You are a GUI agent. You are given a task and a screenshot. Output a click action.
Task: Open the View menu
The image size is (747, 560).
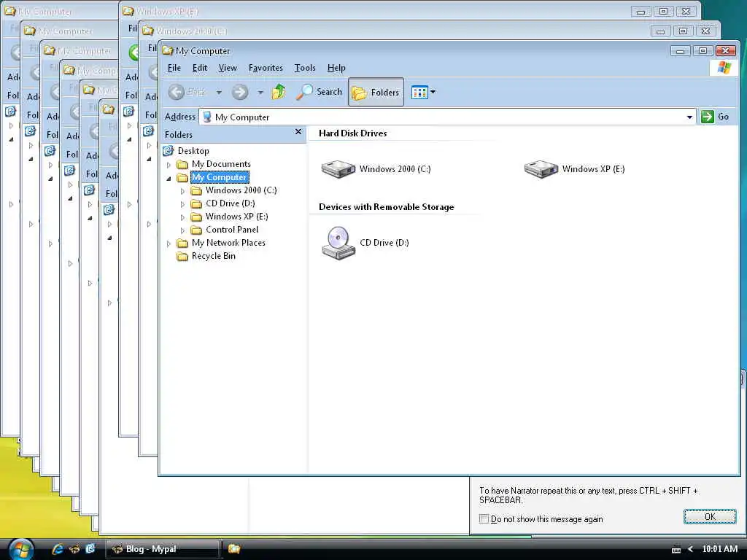click(x=228, y=68)
